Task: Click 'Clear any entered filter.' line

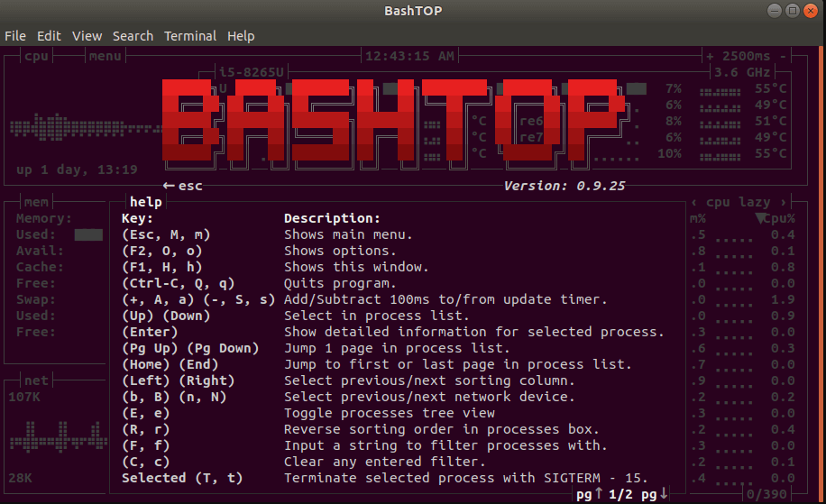Action: [x=384, y=462]
